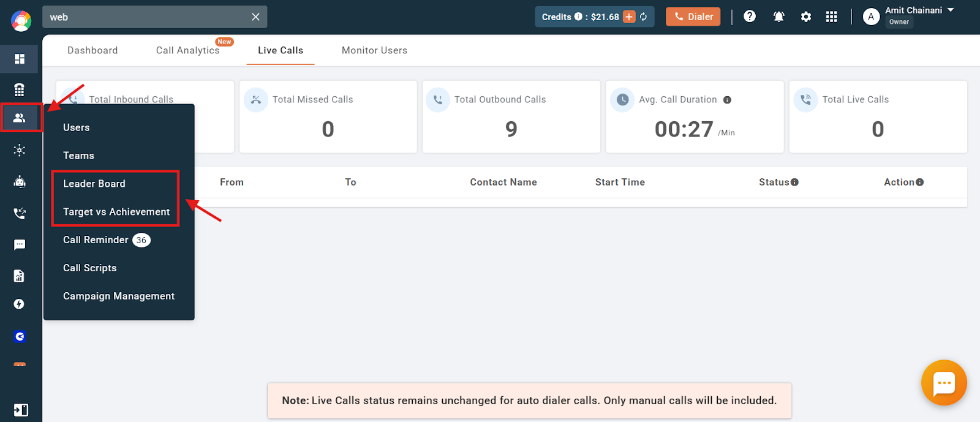This screenshot has width=980, height=422.
Task: Open the notifications bell icon
Action: click(778, 17)
